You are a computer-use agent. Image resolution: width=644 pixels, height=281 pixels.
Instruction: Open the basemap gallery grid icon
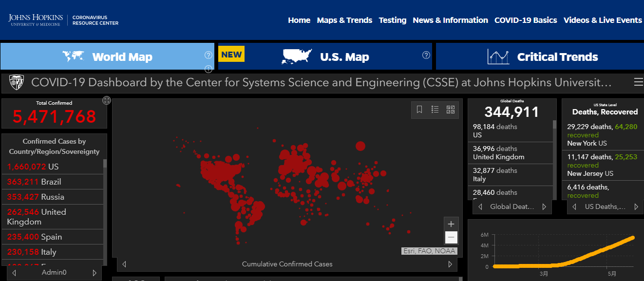tap(451, 110)
